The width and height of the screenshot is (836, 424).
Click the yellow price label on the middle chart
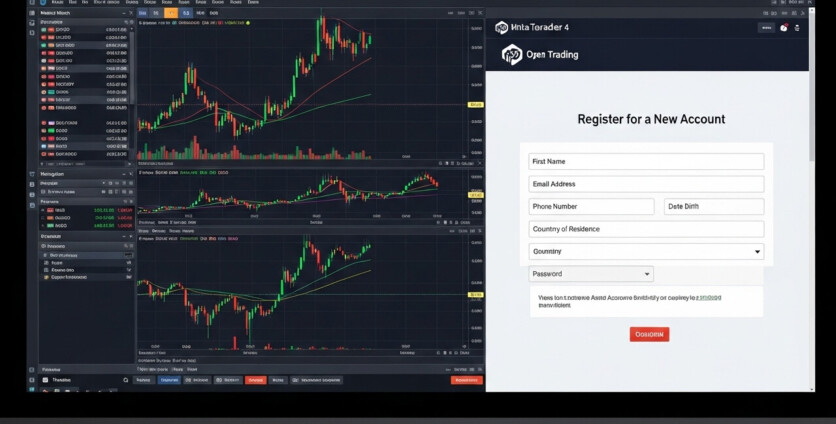tap(476, 195)
